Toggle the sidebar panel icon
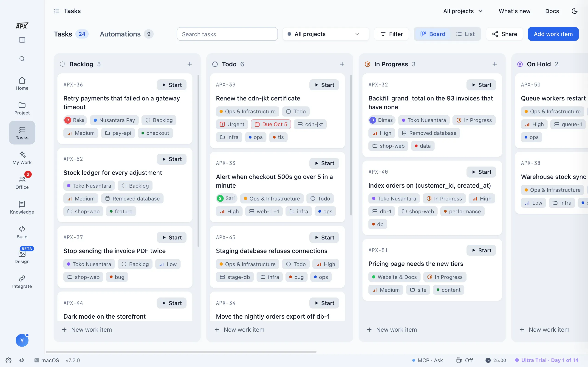Image resolution: width=588 pixels, height=367 pixels. point(22,40)
